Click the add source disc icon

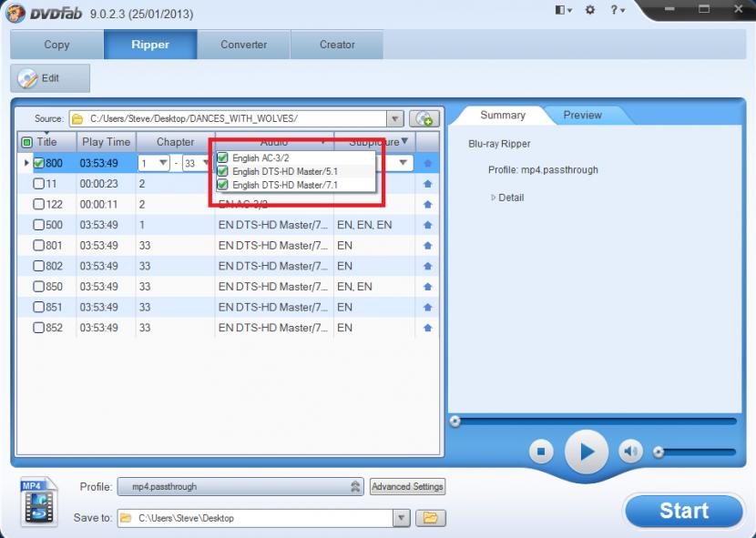[x=424, y=119]
